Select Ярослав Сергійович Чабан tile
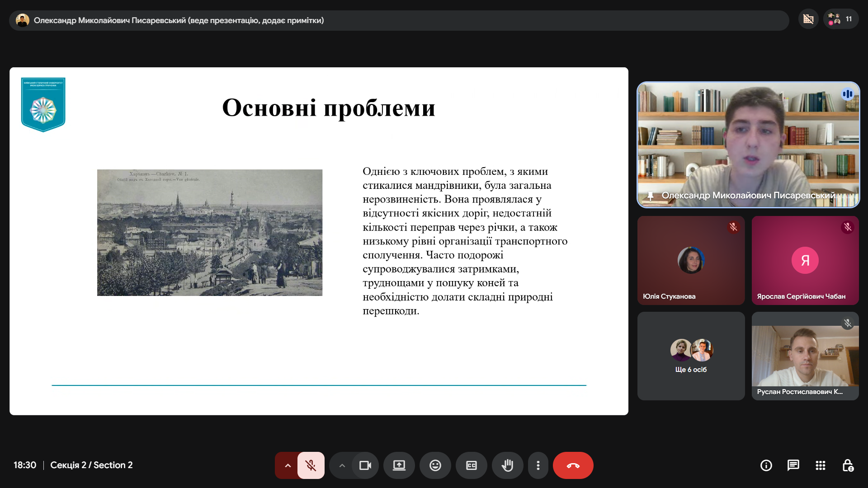The image size is (868, 488). 805,260
